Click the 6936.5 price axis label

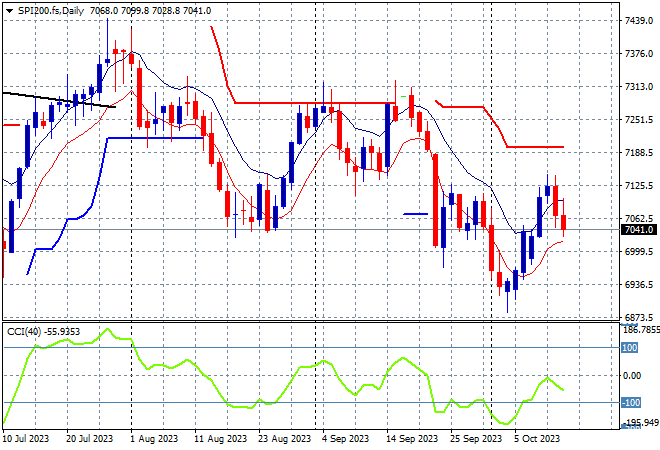(x=639, y=285)
